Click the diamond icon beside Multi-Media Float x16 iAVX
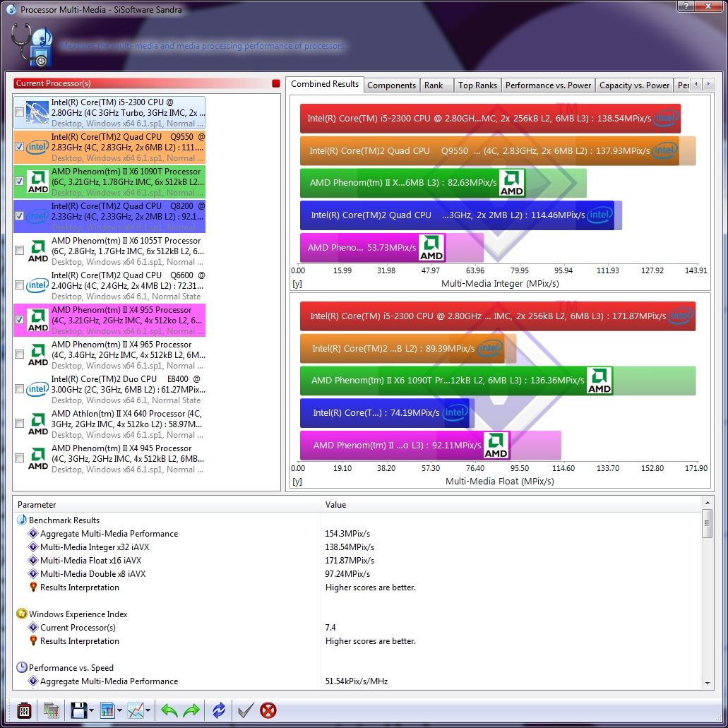The width and height of the screenshot is (728, 728). click(33, 561)
